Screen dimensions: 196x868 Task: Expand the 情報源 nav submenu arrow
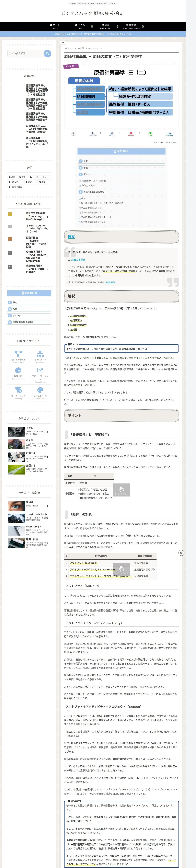pyautogui.click(x=143, y=26)
